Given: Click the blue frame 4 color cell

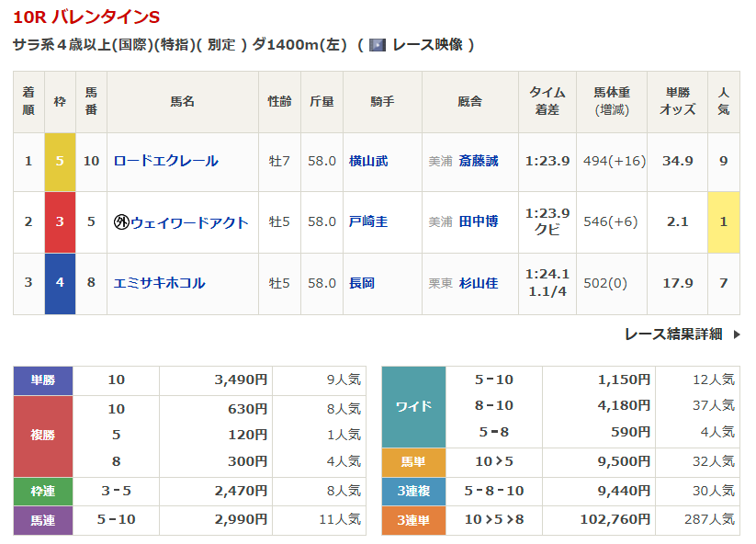Looking at the screenshot, I should point(60,283).
